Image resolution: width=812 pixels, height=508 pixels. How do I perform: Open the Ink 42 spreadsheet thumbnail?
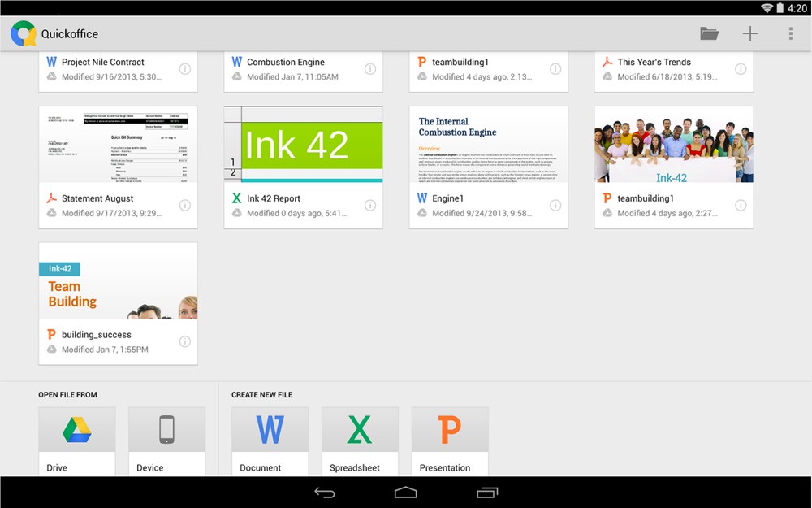304,145
